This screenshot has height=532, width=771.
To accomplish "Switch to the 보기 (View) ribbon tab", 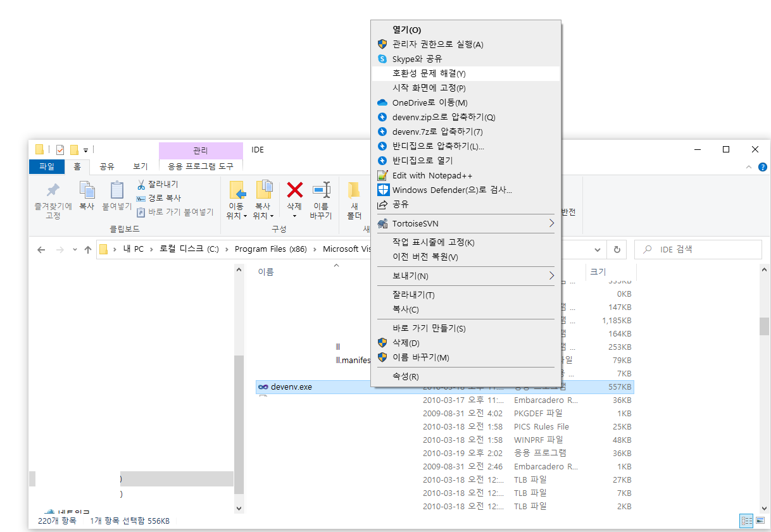I will 140,166.
